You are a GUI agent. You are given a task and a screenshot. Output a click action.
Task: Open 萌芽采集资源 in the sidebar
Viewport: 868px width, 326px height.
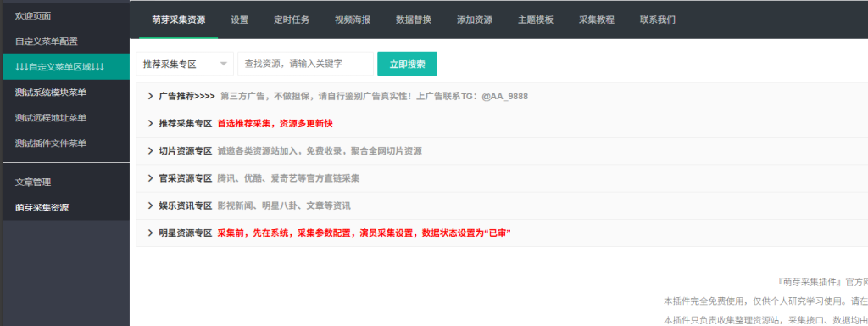[x=65, y=208]
